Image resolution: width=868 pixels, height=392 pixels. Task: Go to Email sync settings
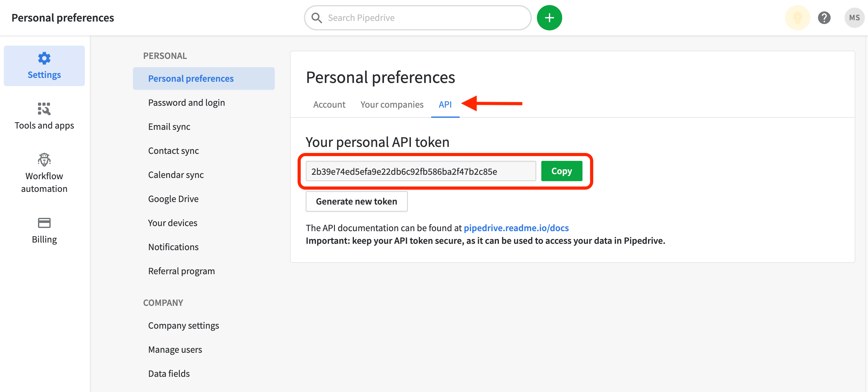tap(169, 127)
